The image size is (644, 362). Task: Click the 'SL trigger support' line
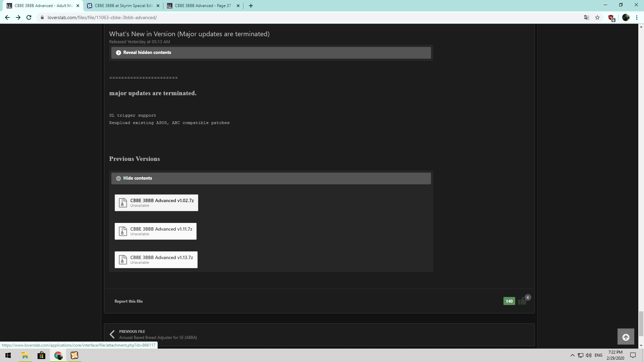(x=132, y=116)
